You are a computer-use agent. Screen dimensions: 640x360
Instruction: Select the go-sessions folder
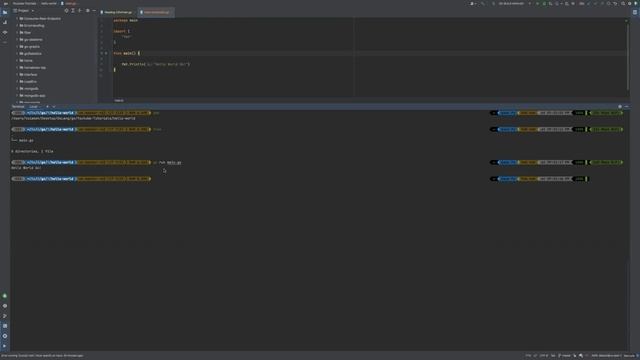point(31,40)
